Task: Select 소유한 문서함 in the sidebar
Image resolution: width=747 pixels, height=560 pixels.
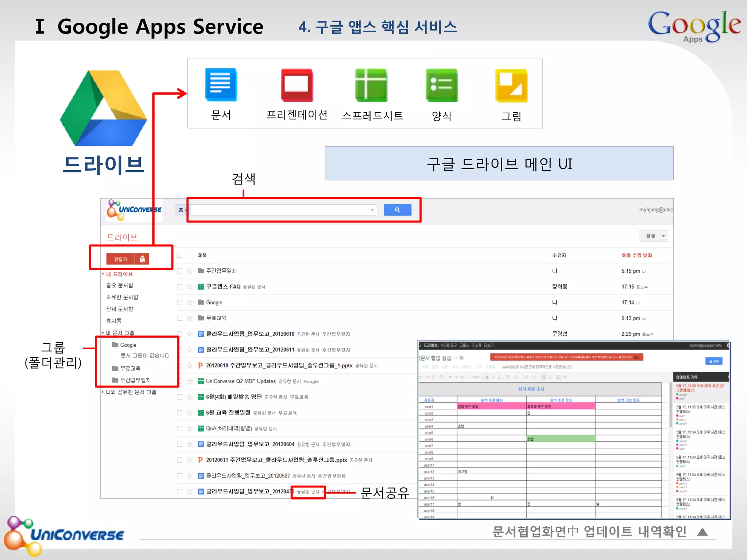Action: [122, 297]
